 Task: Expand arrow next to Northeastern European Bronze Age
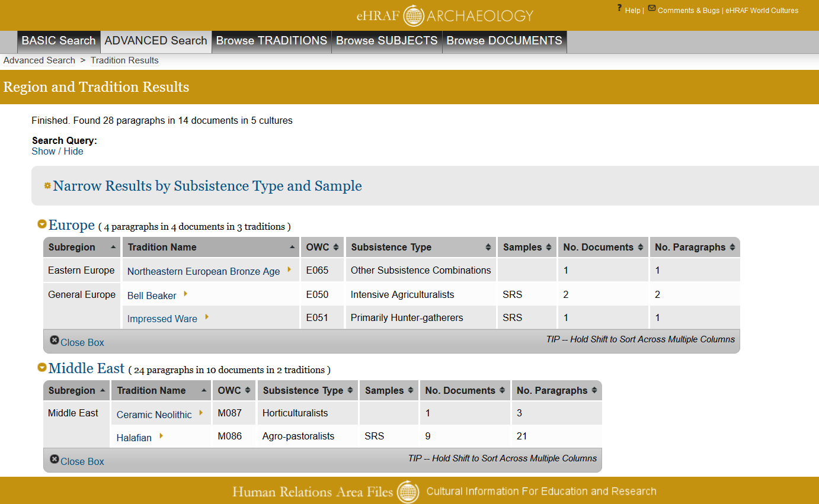pyautogui.click(x=289, y=269)
